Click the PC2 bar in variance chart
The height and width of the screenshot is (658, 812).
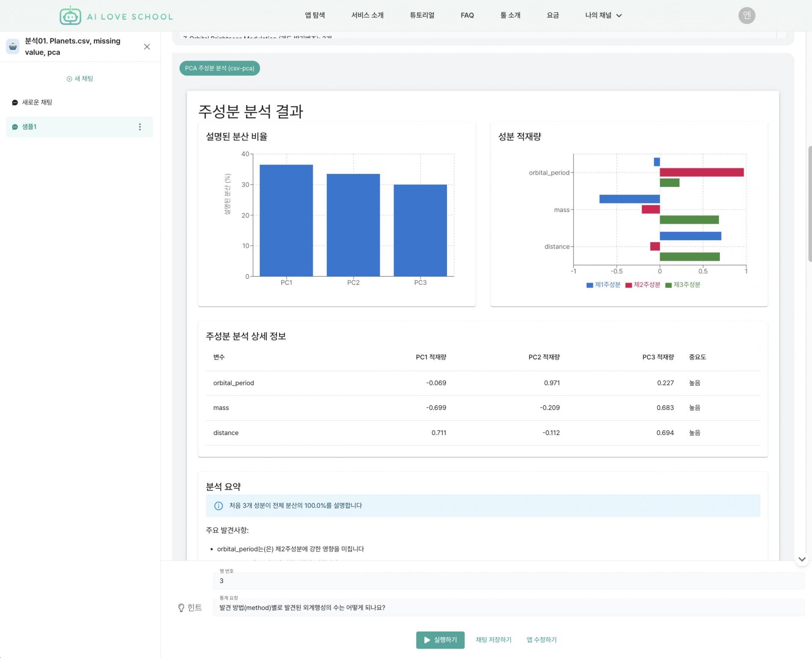point(353,225)
